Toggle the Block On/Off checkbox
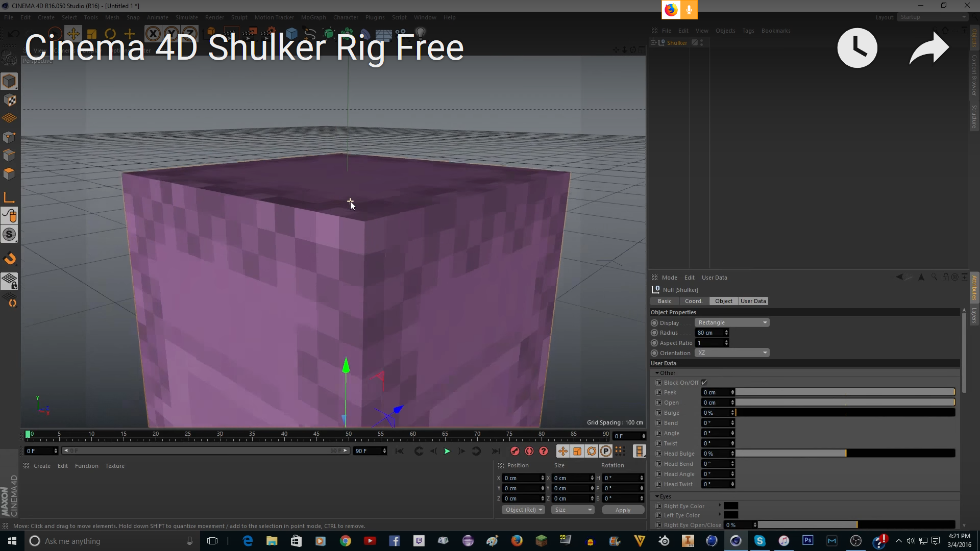This screenshot has height=551, width=980. click(x=704, y=383)
